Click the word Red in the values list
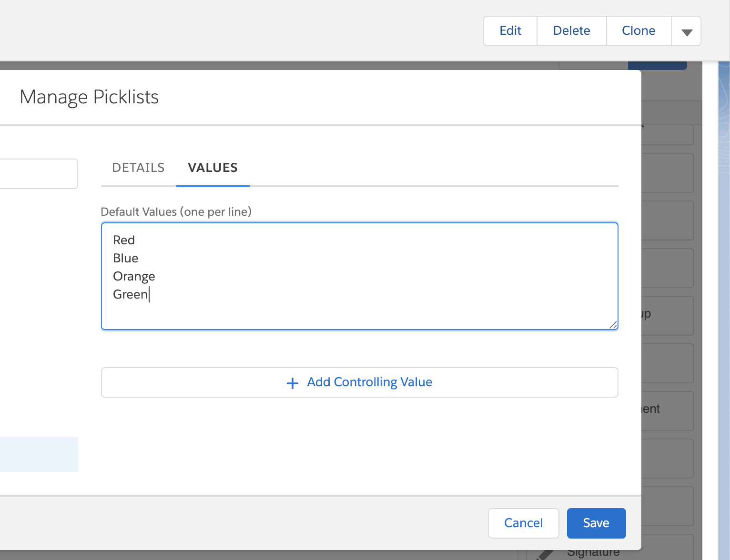 [124, 240]
